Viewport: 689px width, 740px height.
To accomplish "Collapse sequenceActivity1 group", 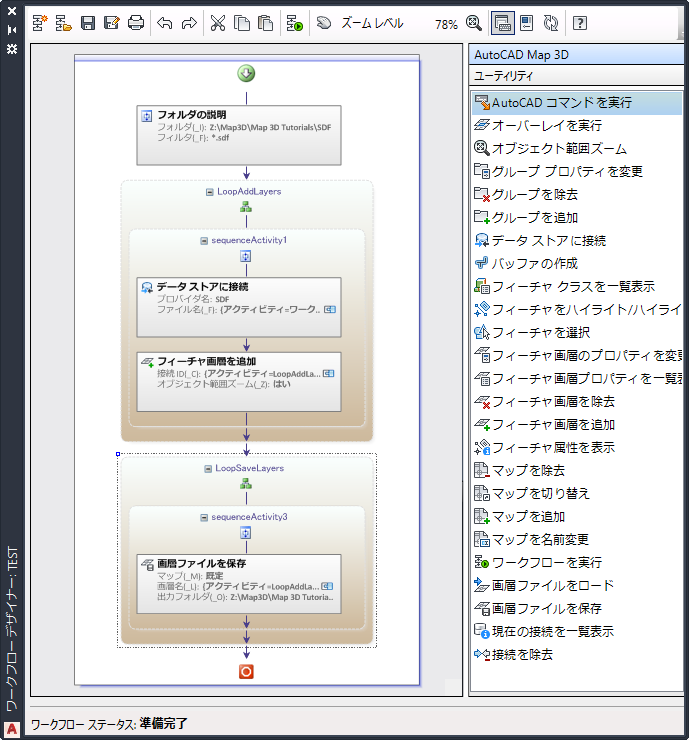I will coord(204,241).
